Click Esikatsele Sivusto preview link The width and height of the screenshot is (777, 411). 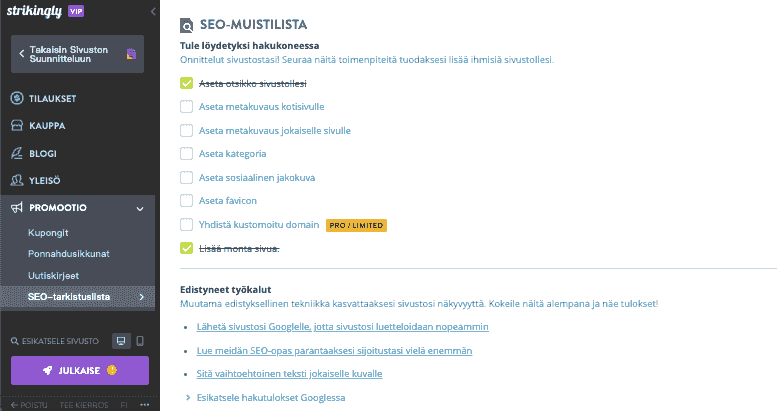[60, 341]
